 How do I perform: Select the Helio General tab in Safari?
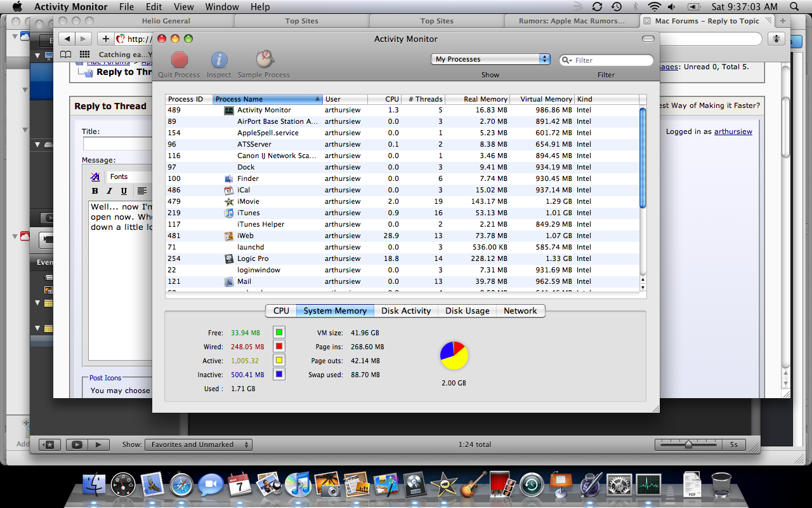166,21
